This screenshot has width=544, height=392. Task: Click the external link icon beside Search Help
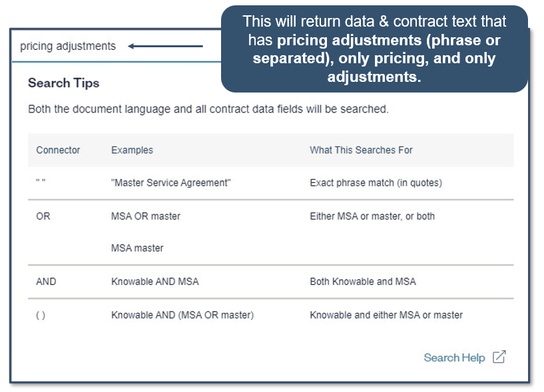point(499,357)
